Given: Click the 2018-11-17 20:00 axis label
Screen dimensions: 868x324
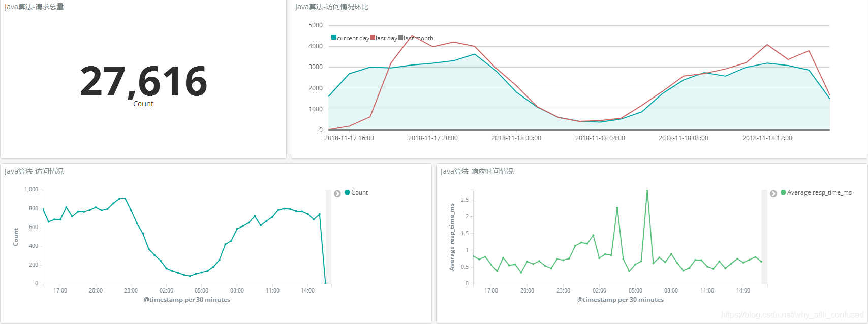Looking at the screenshot, I should 433,138.
